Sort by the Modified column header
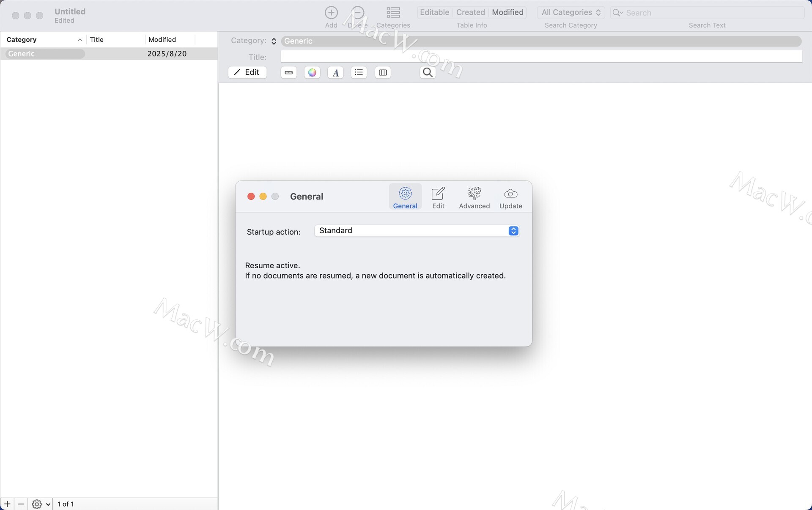The width and height of the screenshot is (812, 510). pyautogui.click(x=170, y=40)
